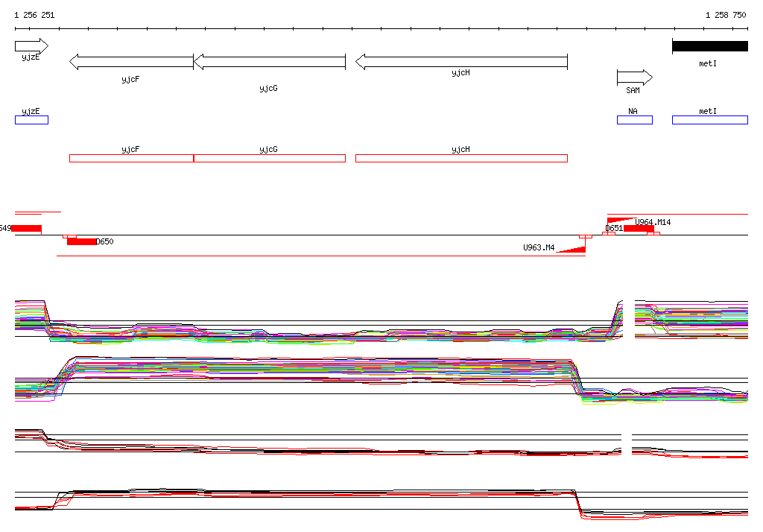The height and width of the screenshot is (532, 763).
Task: Click the black metI gene bar
Action: point(709,46)
